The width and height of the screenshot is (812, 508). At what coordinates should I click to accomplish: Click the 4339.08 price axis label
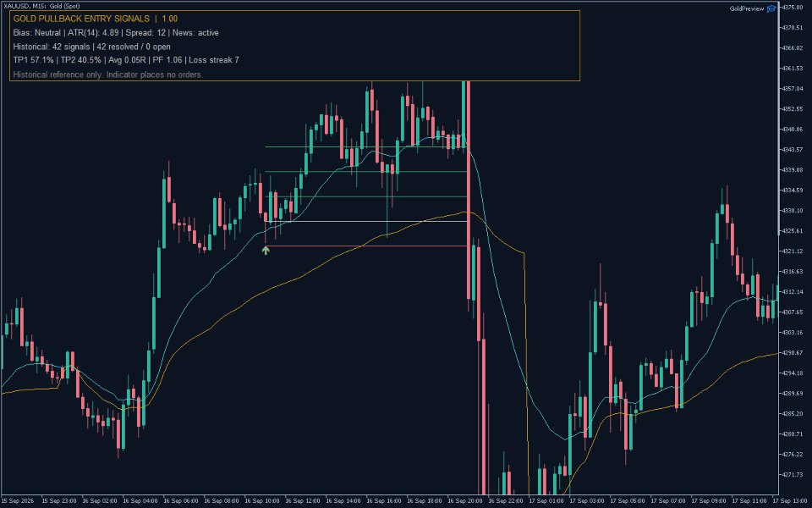pyautogui.click(x=793, y=169)
